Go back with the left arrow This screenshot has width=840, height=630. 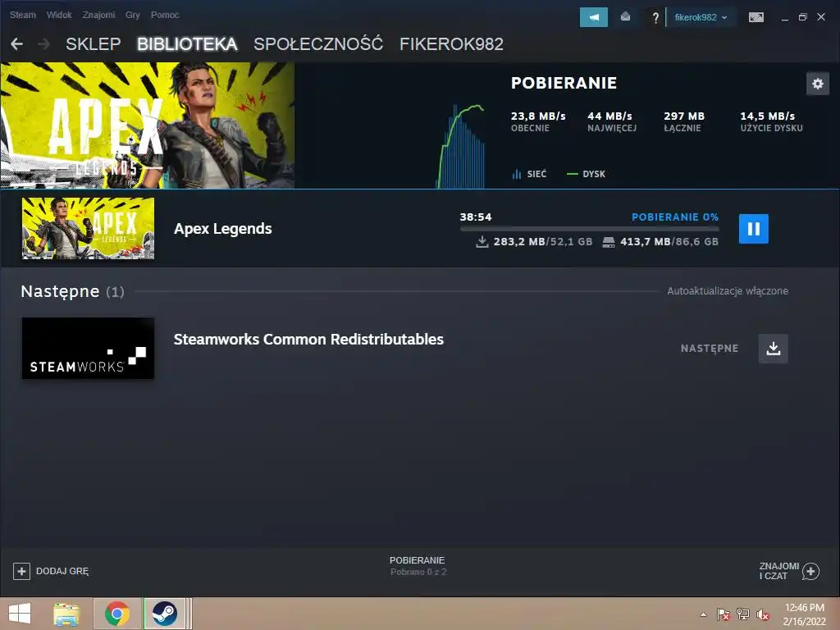pos(16,44)
